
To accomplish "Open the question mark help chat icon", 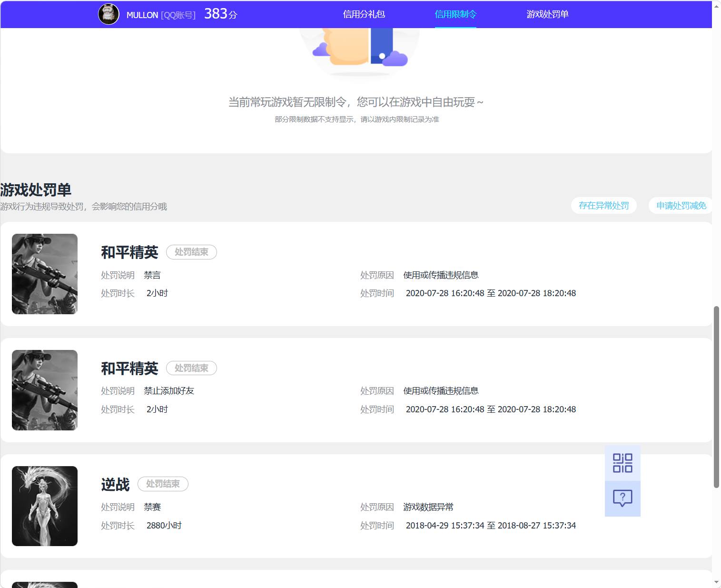I will (622, 498).
